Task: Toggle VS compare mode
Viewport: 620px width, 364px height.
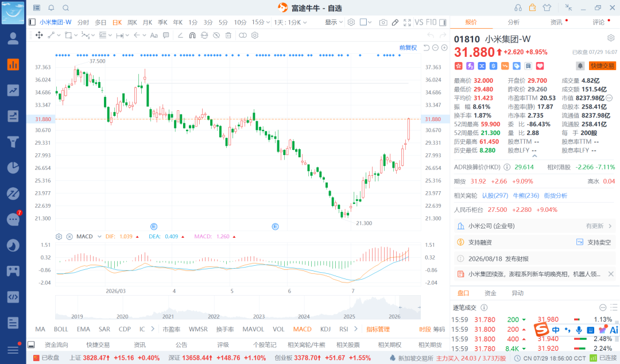Action: [419, 22]
